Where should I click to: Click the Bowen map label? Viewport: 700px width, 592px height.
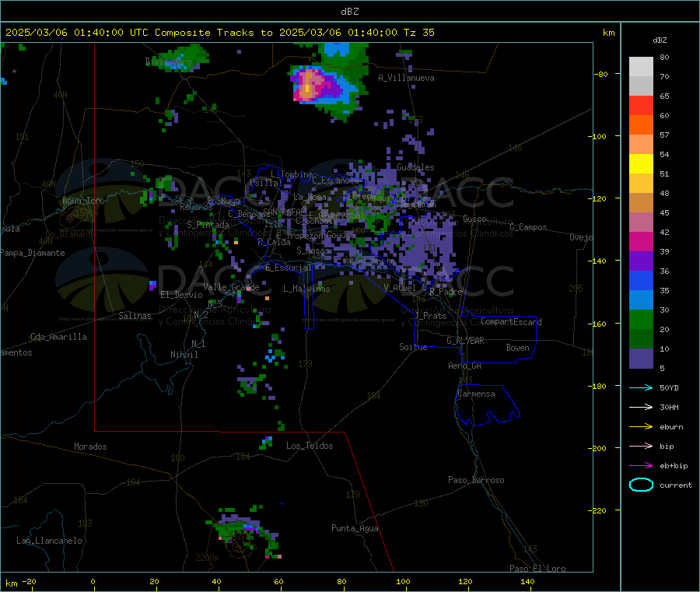coord(517,348)
